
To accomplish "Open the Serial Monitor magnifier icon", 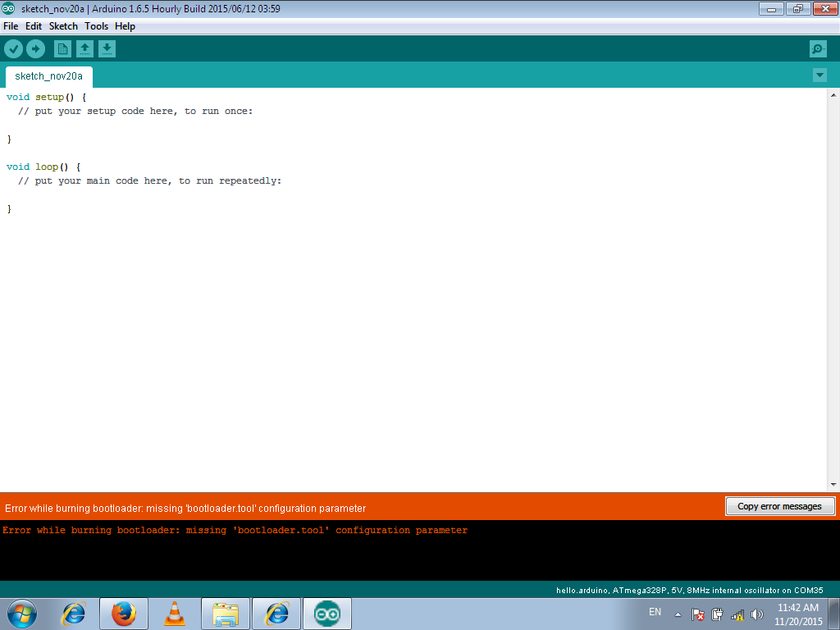I will 818,49.
